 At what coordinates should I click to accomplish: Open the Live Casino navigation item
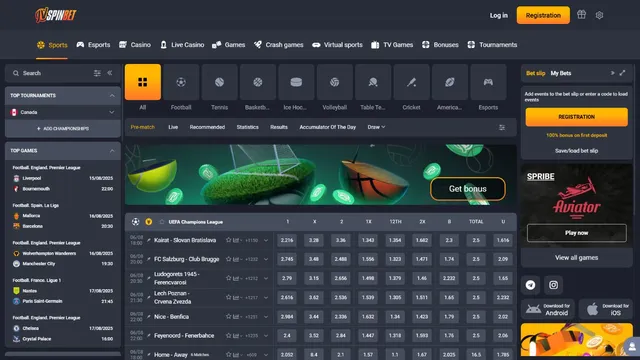click(182, 45)
